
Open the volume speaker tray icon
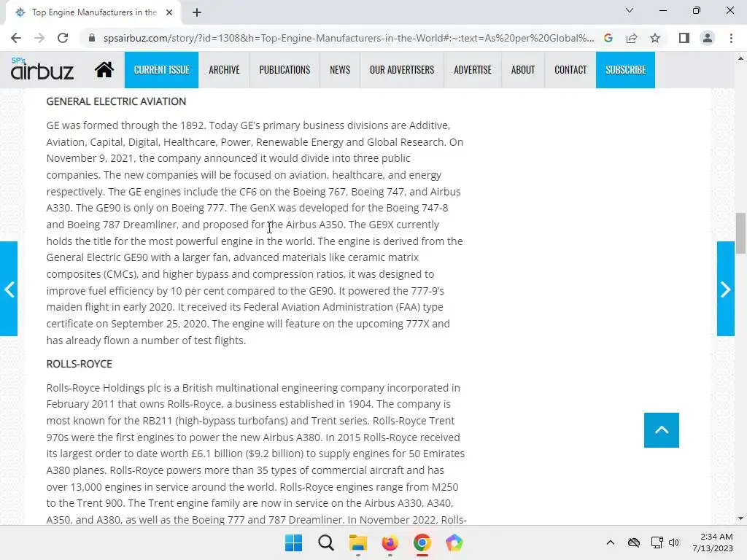pyautogui.click(x=673, y=542)
